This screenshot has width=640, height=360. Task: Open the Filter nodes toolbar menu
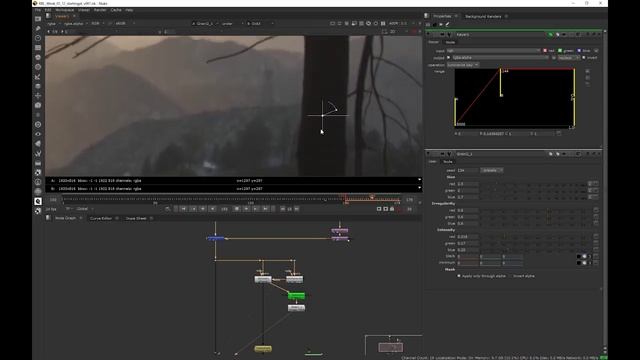coord(38,67)
